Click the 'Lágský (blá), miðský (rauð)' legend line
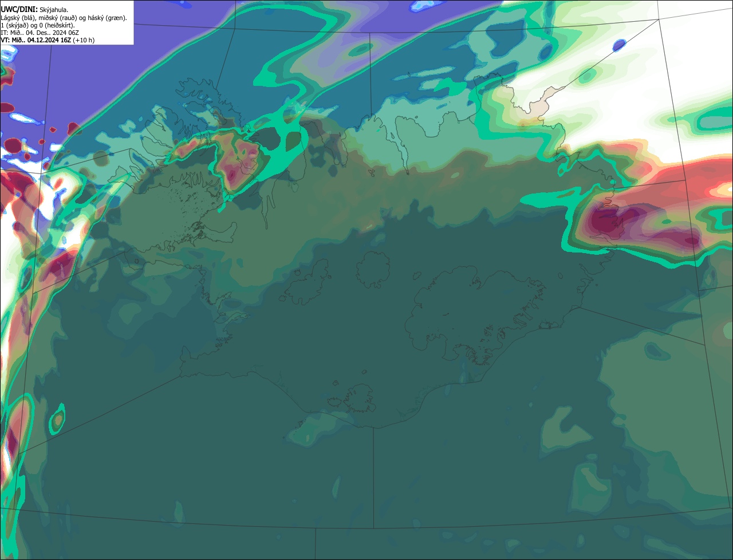The height and width of the screenshot is (560, 733). (64, 18)
